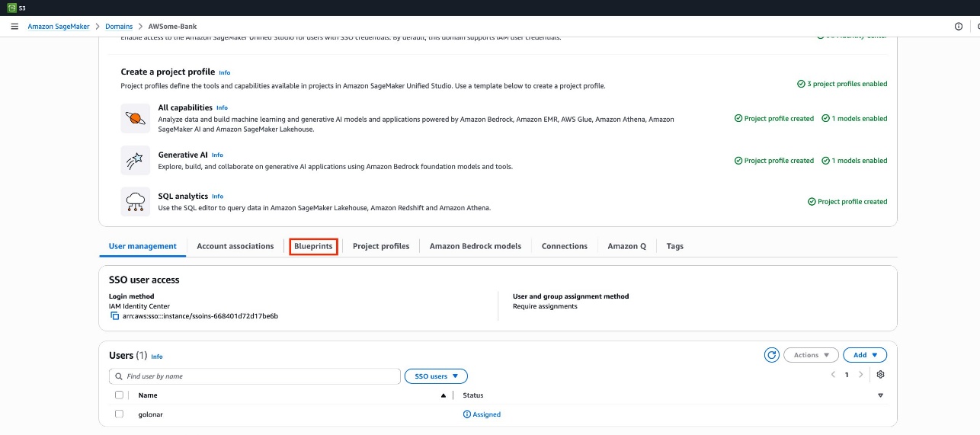
Task: Go to Amazon SageMaker breadcrumb
Action: pyautogui.click(x=59, y=27)
